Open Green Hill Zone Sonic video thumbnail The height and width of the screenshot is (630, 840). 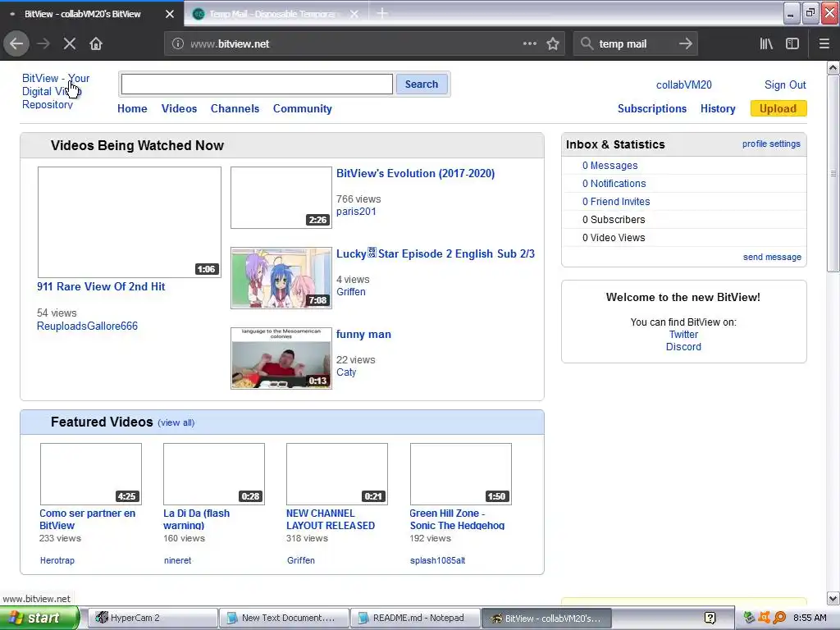coord(461,473)
